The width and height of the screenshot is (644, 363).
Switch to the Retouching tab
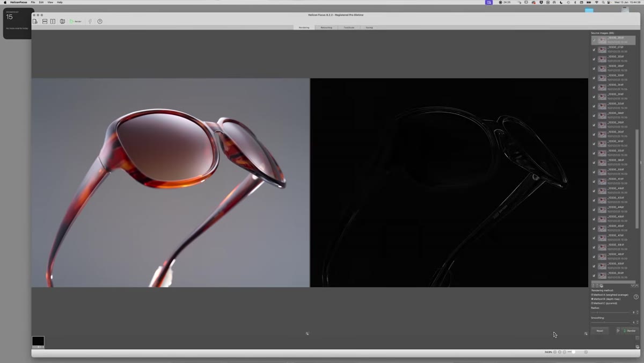(326, 27)
